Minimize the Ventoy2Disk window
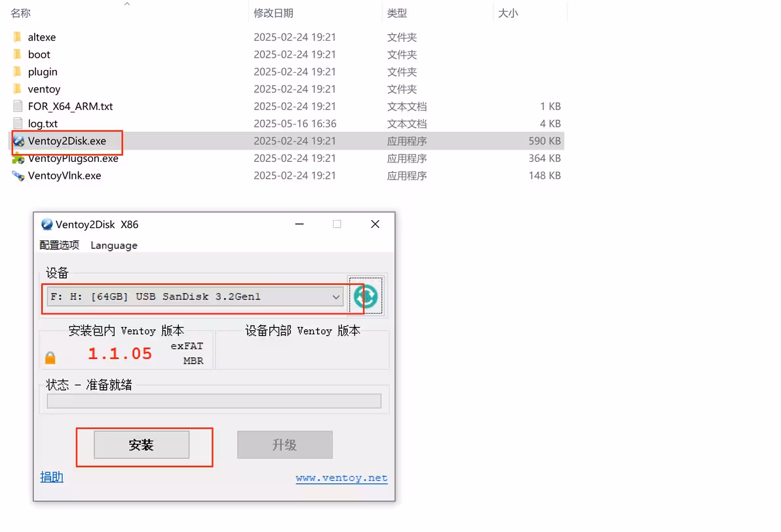The height and width of the screenshot is (532, 781). pos(299,224)
